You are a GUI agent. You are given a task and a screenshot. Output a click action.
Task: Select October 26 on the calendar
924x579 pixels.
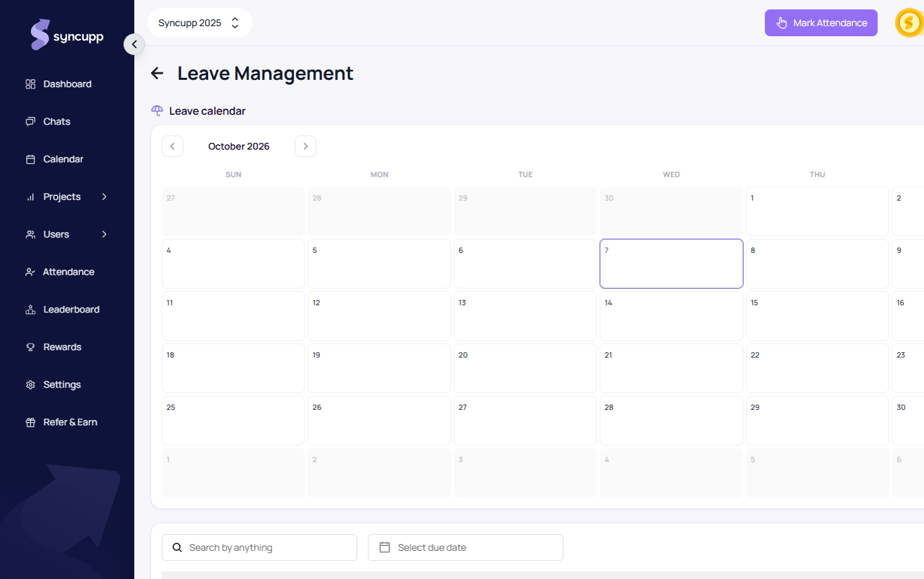pos(379,421)
